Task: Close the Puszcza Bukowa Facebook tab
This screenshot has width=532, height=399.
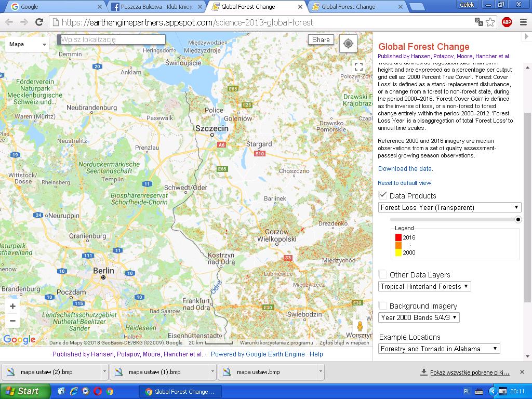Action: tap(200, 6)
